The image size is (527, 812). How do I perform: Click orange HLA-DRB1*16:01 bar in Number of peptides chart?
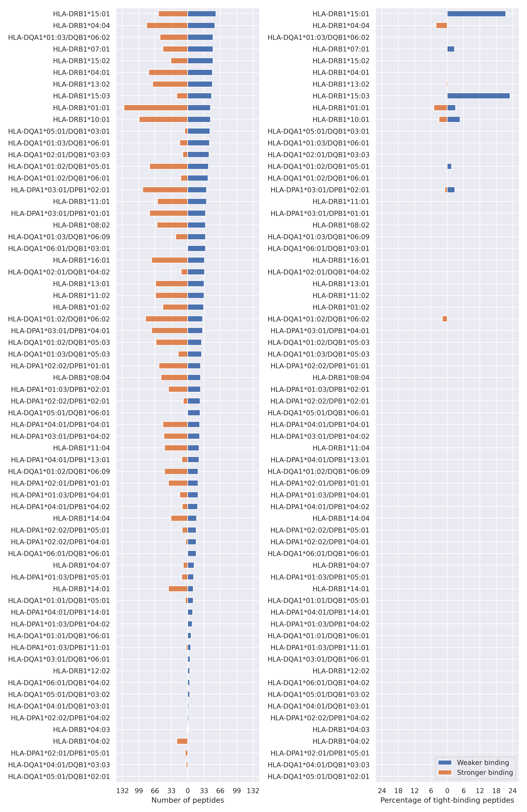170,260
